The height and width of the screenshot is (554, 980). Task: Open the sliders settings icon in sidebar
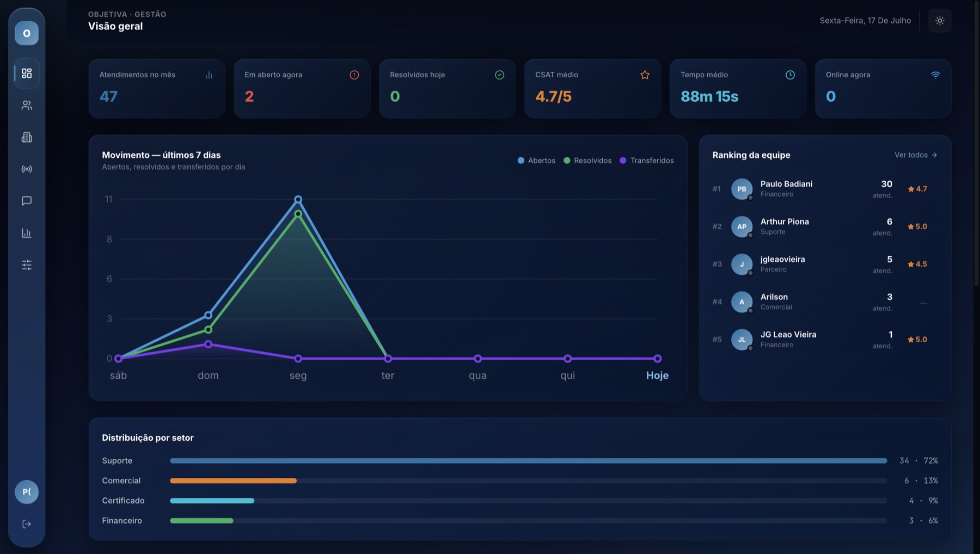27,265
